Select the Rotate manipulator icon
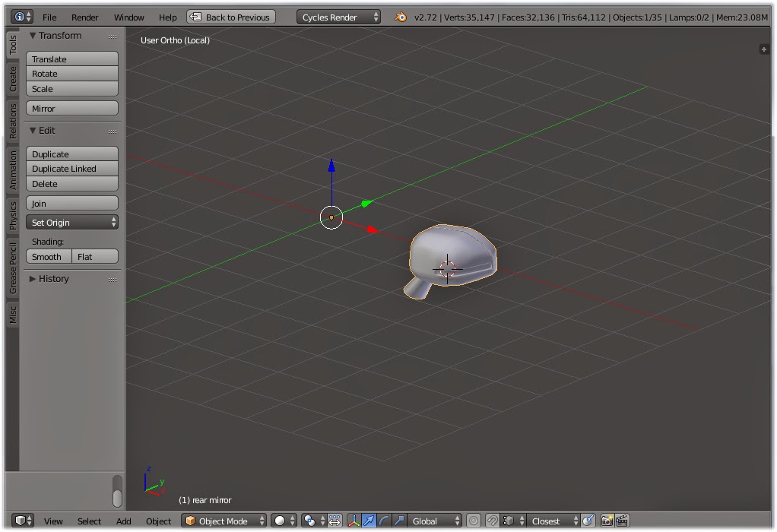 [x=383, y=521]
